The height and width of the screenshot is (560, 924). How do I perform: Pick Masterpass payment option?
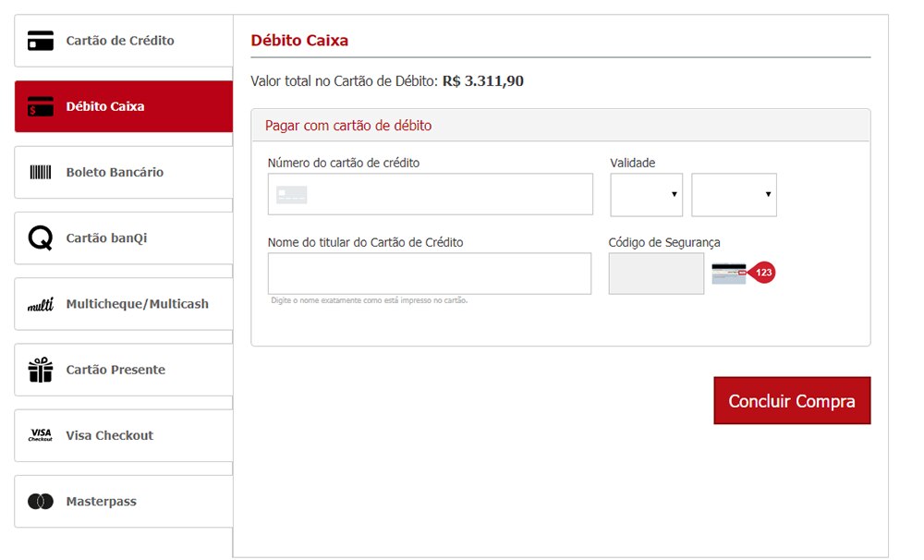[124, 502]
